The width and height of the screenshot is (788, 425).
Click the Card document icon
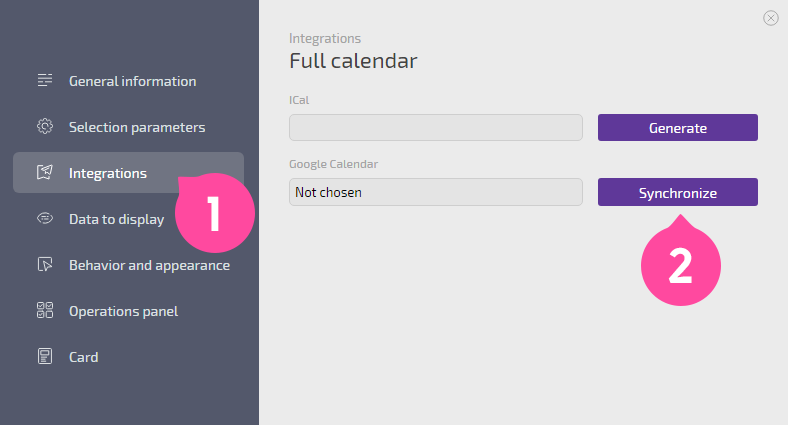coord(45,356)
